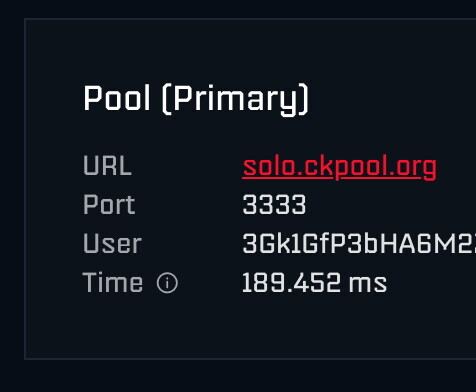Screen dimensions: 476x392
Task: Click the ms unit after 189.452
Action: 368,284
